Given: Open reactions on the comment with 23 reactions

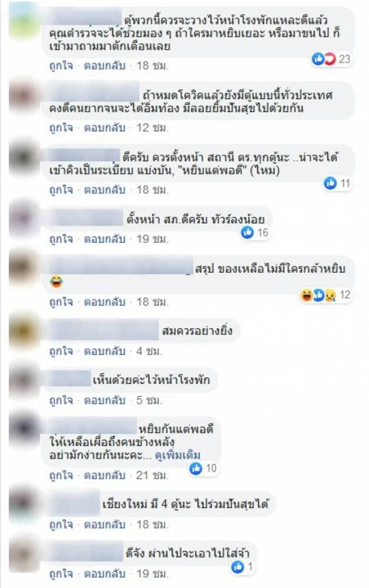Looking at the screenshot, I should point(331,59).
